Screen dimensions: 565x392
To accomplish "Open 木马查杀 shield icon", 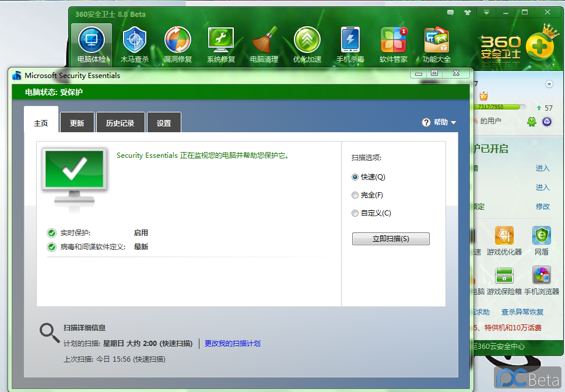I will tap(135, 45).
